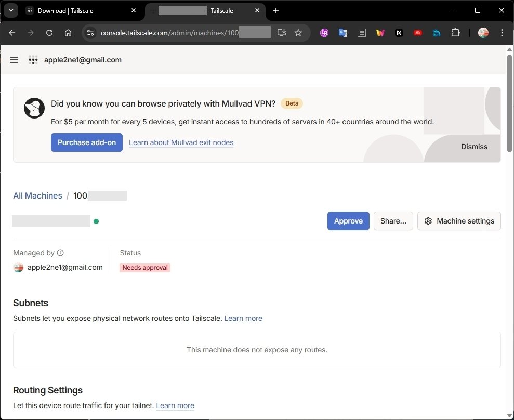
Task: Close the active Tailscale machine tab
Action: (257, 10)
